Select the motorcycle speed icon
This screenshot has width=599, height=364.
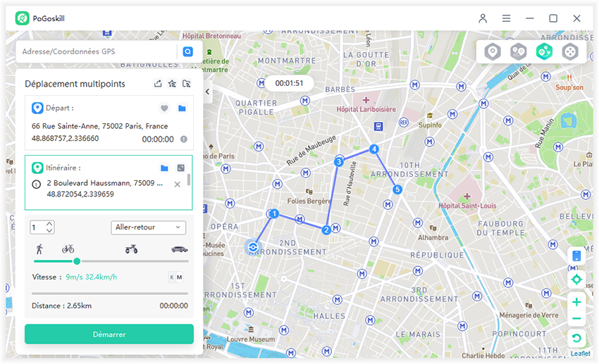[131, 249]
